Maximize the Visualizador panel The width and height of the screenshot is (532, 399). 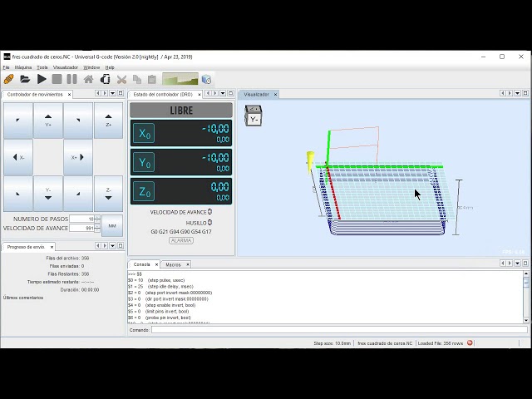click(525, 93)
